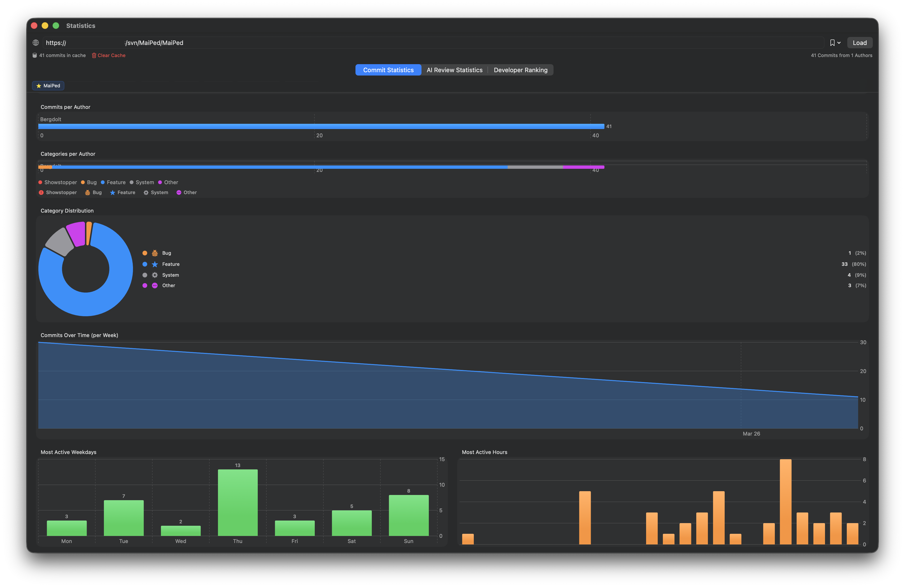This screenshot has width=905, height=588.
Task: Click the Bug beetle icon in Categories legend
Action: point(88,192)
